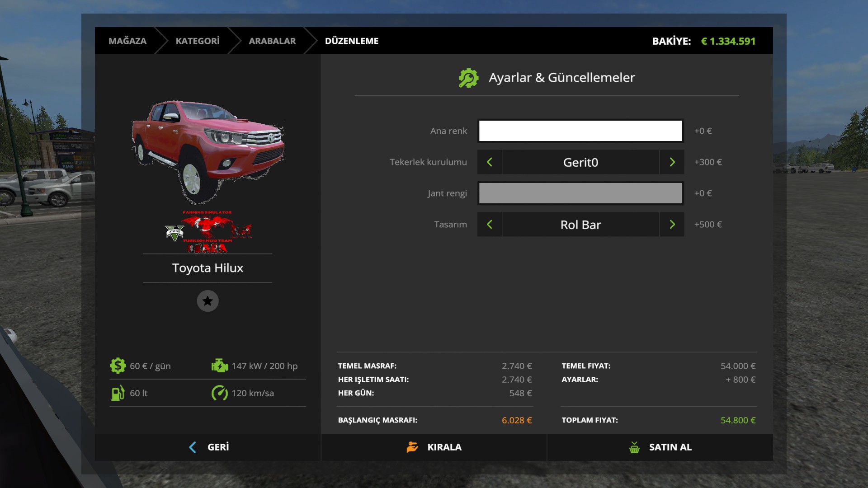The height and width of the screenshot is (488, 868).
Task: Pick the gray Jant rengi color swatch
Action: point(581,193)
